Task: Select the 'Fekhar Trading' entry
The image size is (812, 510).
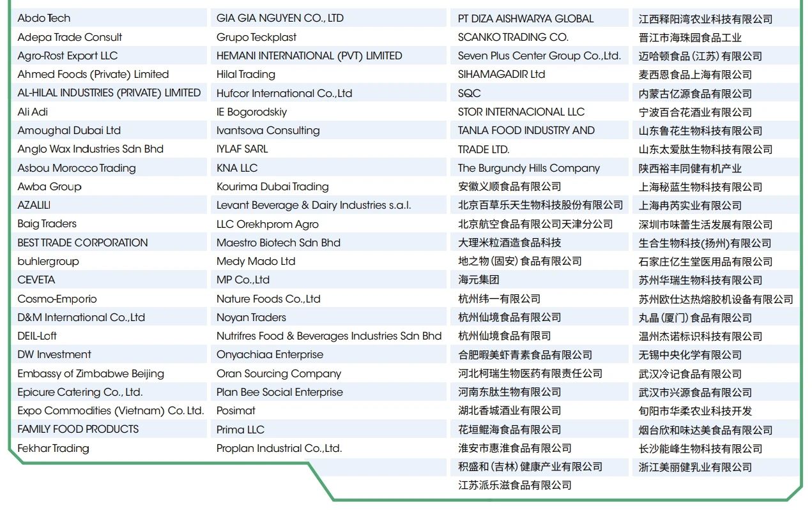Action: 53,448
